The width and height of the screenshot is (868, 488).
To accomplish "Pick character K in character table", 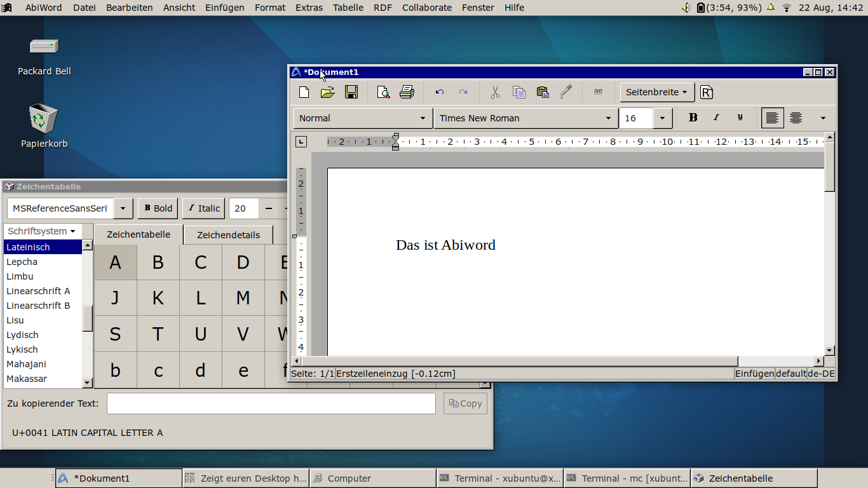I will pos(158,298).
